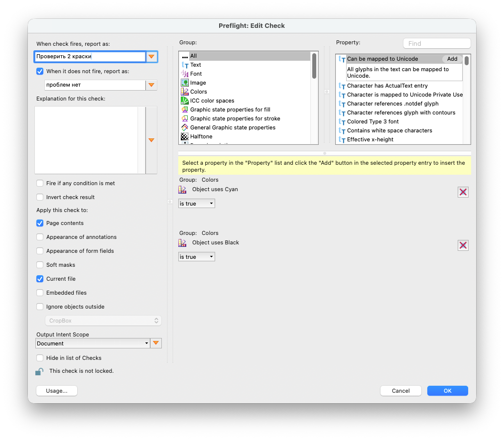Image resolution: width=504 pixels, height=440 pixels.
Task: Click icon beside Effective x-height
Action: pos(342,140)
